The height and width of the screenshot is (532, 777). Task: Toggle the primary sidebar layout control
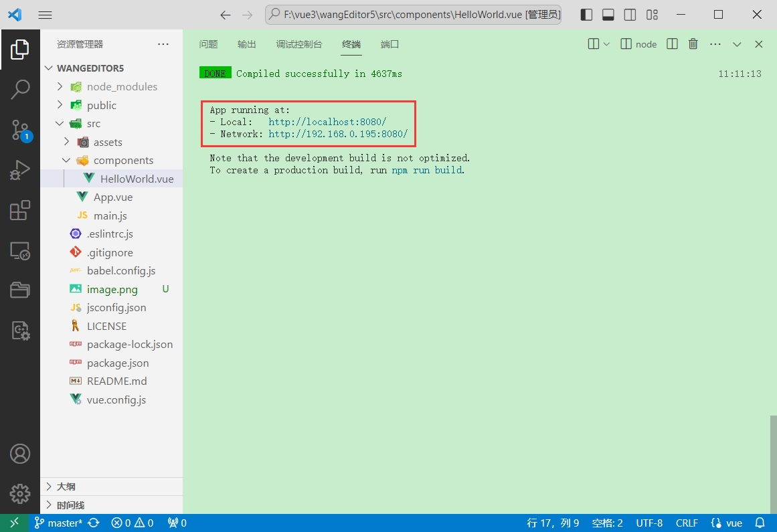(587, 14)
